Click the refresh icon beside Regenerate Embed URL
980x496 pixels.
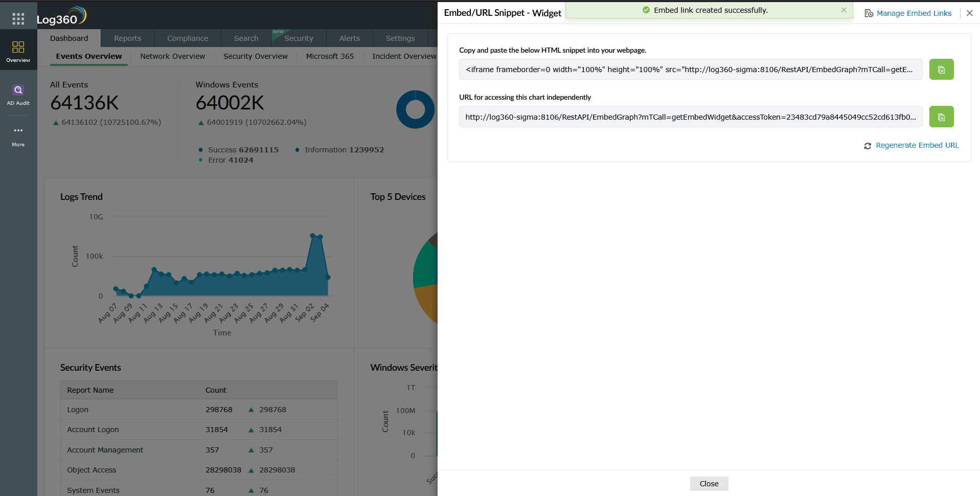pos(868,146)
